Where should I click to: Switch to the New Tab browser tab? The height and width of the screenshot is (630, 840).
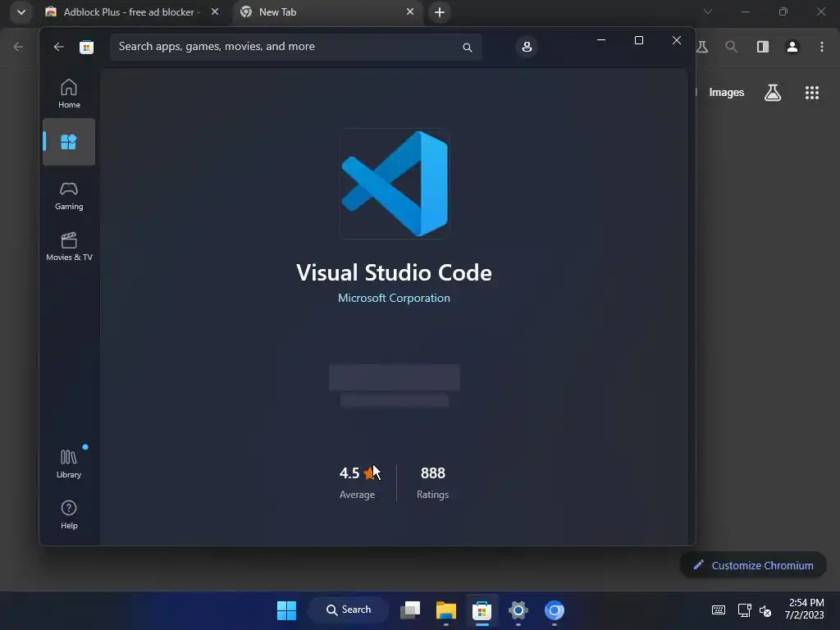(328, 11)
